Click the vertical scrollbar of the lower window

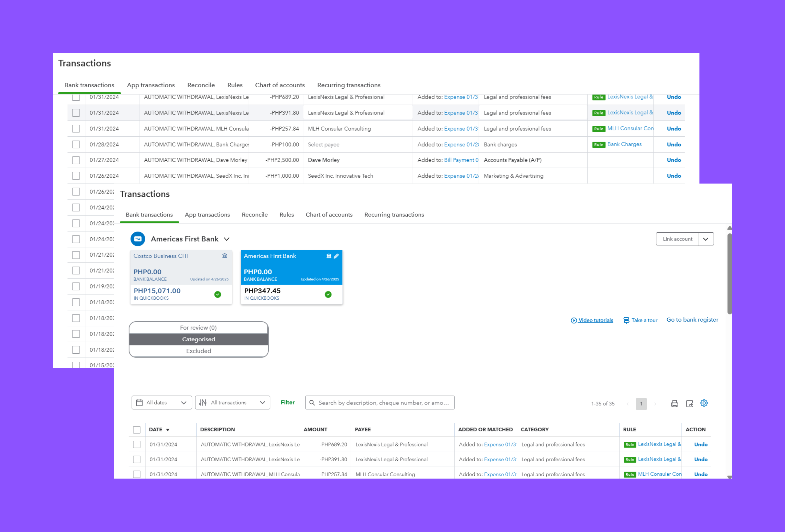[x=729, y=274]
